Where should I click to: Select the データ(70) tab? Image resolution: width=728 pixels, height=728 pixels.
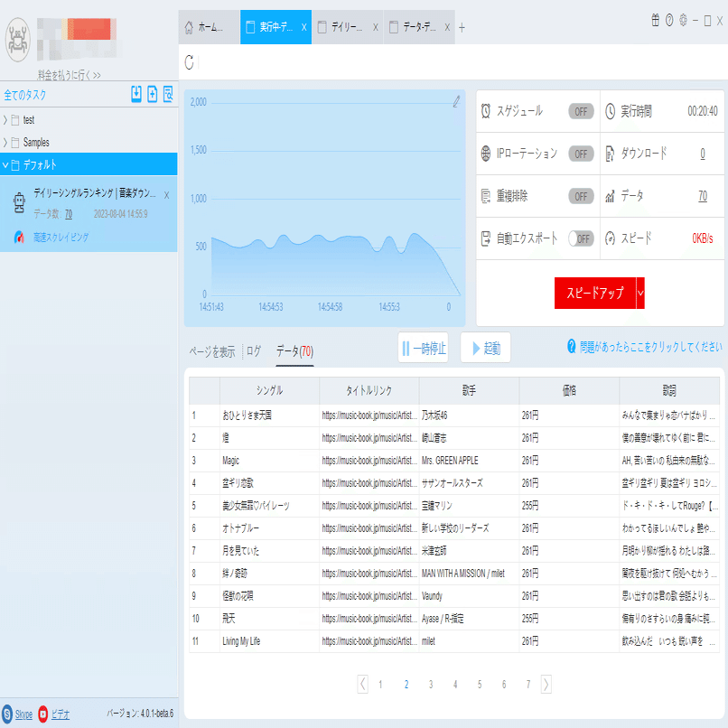tap(294, 351)
